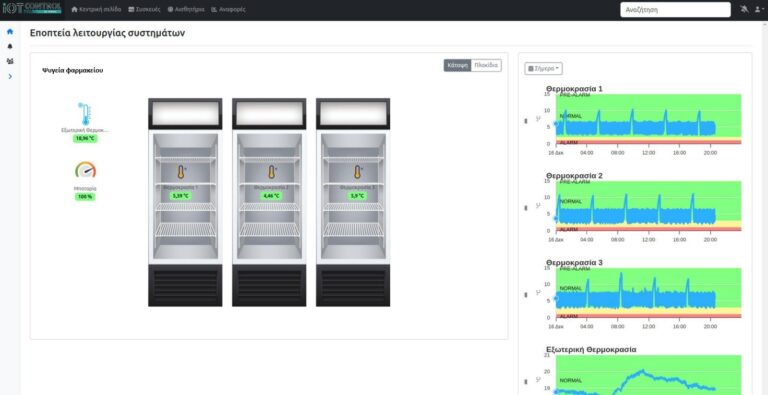Go to Κεντρική σελίδα in navbar
The width and height of the screenshot is (768, 395).
[96, 9]
